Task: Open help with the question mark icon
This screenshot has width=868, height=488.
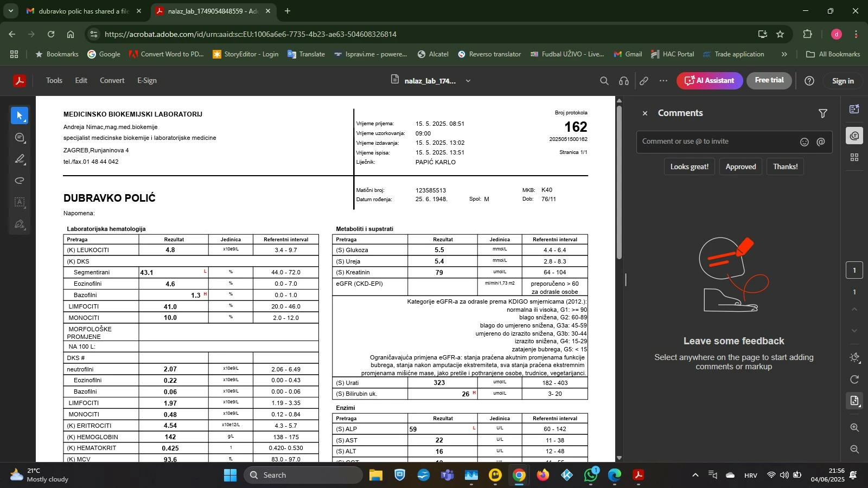Action: click(809, 81)
